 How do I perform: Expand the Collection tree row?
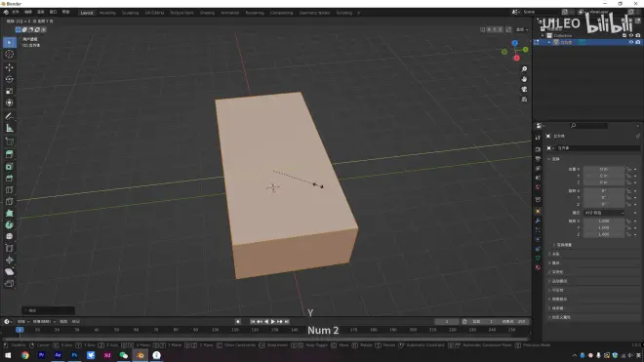[543, 36]
